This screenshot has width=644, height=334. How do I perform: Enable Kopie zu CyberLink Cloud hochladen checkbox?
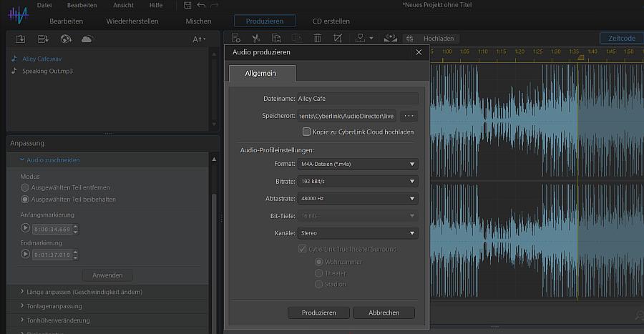[306, 132]
